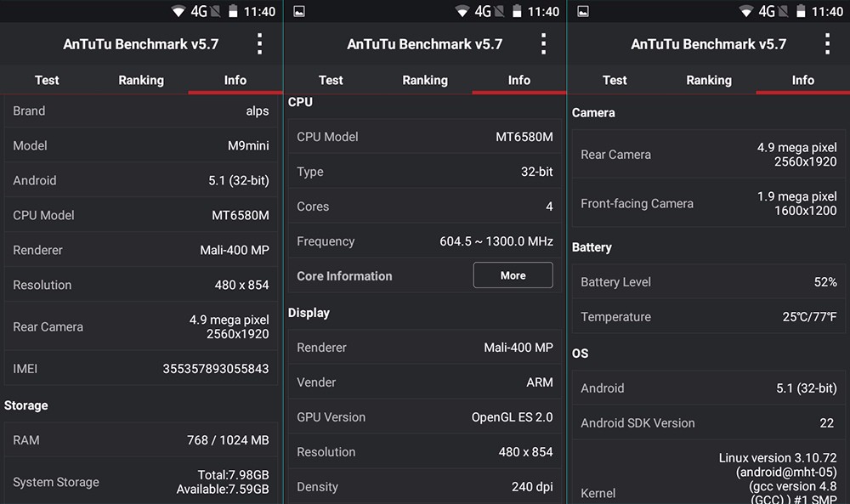
Task: Select the Info tab on the right screen
Action: pos(803,80)
